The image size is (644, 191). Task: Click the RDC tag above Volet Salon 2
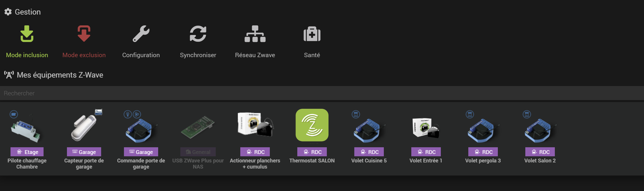[x=540, y=152]
